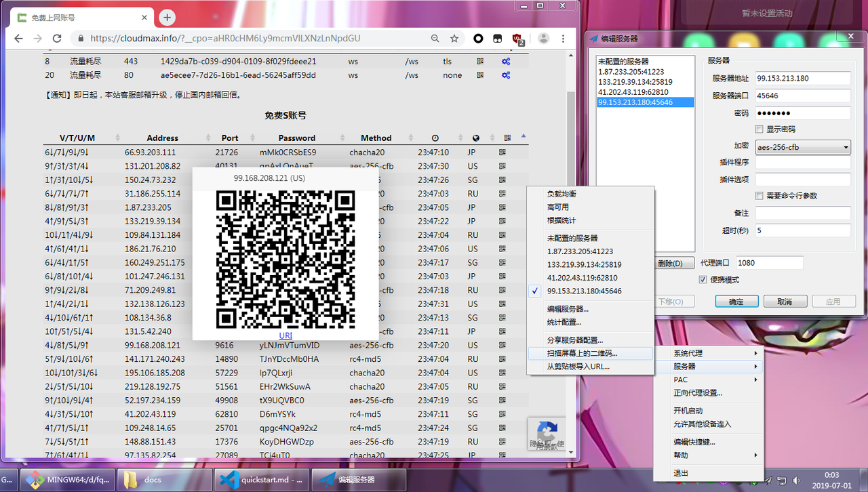The height and width of the screenshot is (492, 868).
Task: Sort the table by the Method column
Action: (376, 138)
